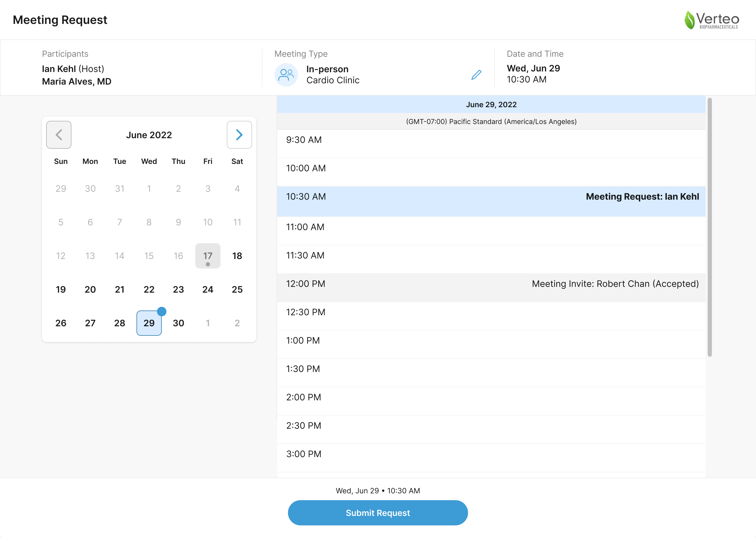This screenshot has height=538, width=756.
Task: Select the 9:30 AM time slot
Action: [x=491, y=143]
